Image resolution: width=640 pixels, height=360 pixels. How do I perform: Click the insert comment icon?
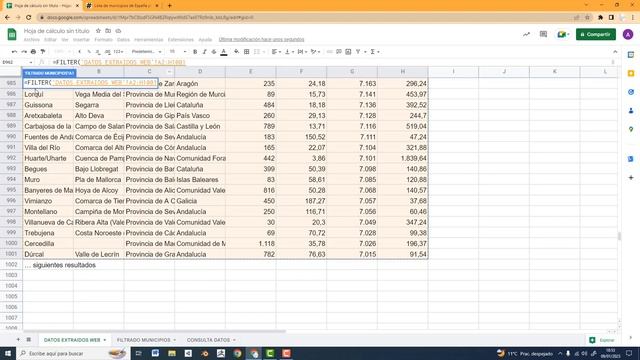click(x=339, y=52)
